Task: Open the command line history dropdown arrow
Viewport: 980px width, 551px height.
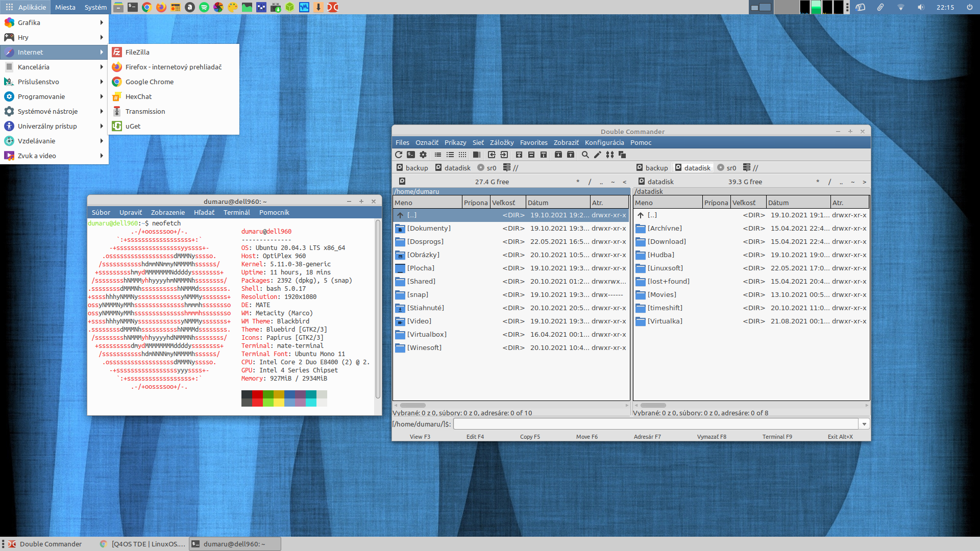Action: coord(864,424)
